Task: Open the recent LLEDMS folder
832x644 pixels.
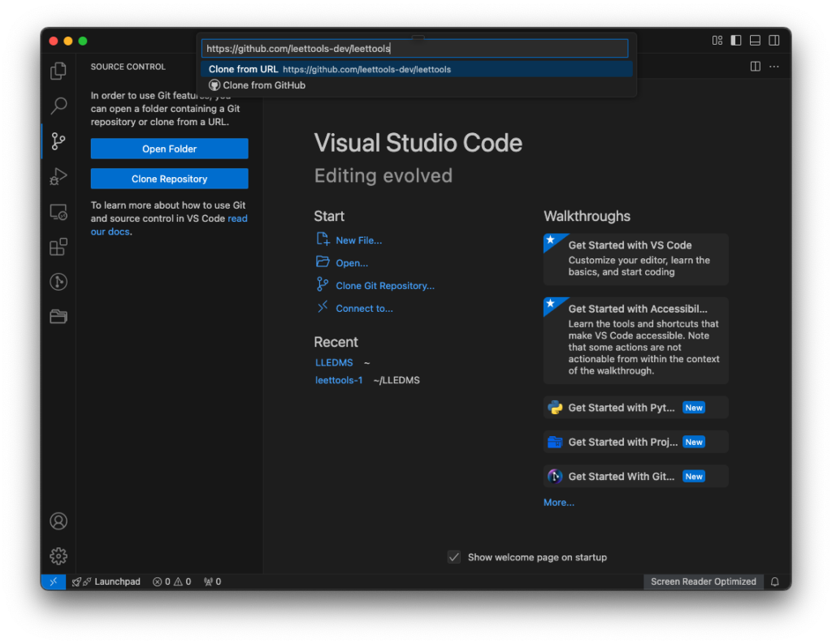Action: 334,362
